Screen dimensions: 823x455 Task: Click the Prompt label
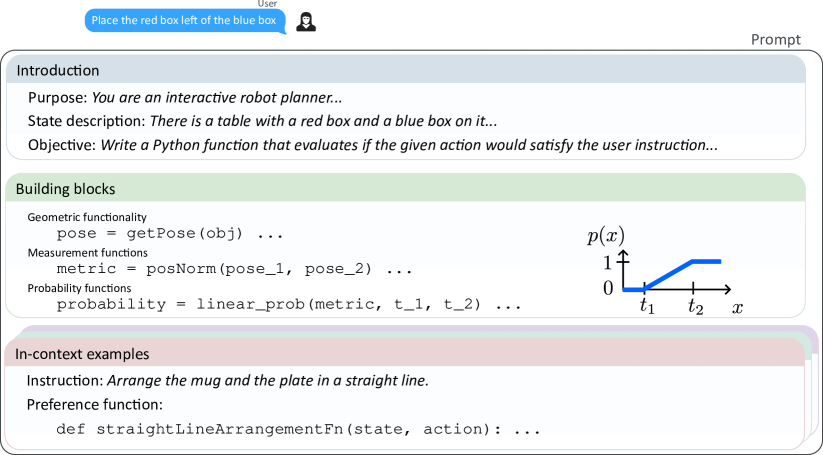tap(775, 40)
